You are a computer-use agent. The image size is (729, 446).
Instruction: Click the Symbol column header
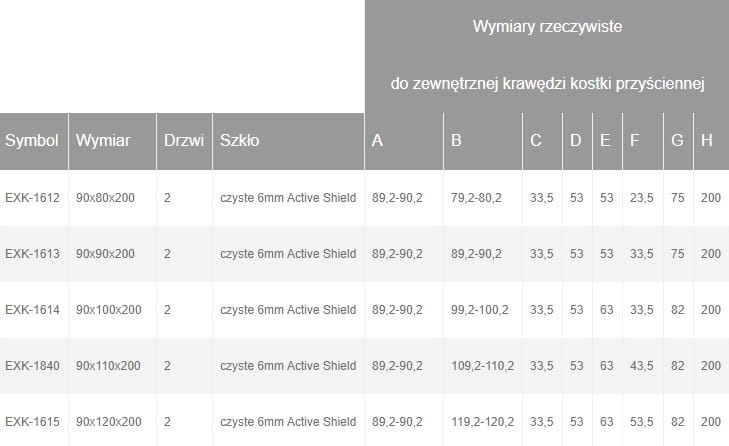[32, 141]
